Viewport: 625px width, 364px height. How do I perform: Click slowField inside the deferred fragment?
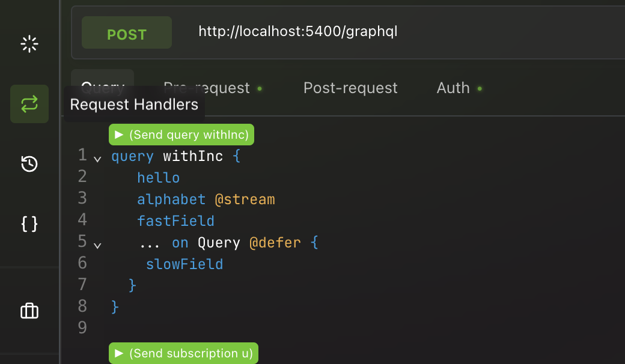point(184,264)
